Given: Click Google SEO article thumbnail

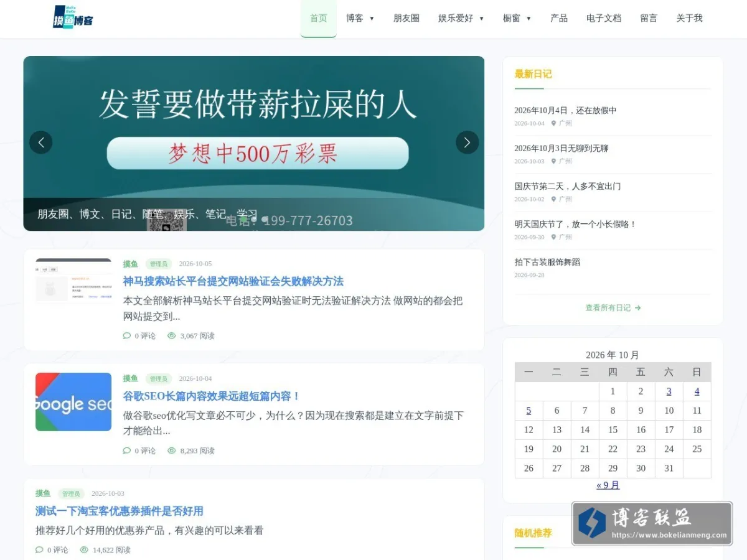Looking at the screenshot, I should click(73, 402).
